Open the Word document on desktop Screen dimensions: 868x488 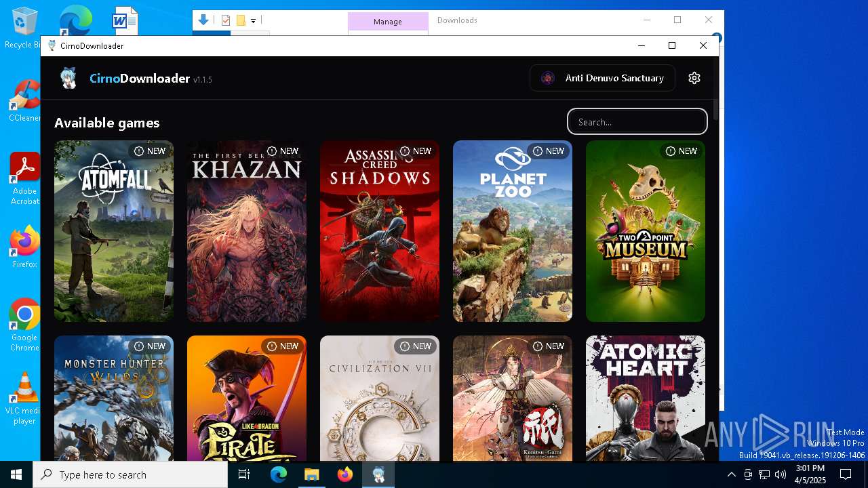[x=125, y=21]
